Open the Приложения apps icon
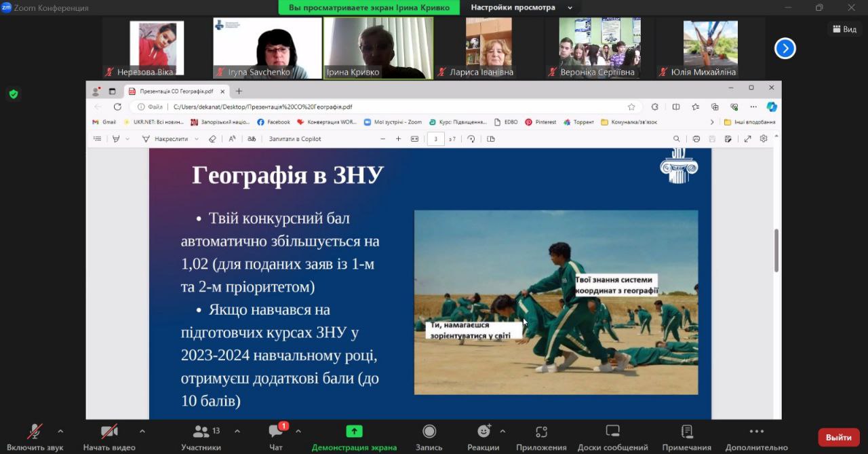The image size is (868, 454). (540, 432)
